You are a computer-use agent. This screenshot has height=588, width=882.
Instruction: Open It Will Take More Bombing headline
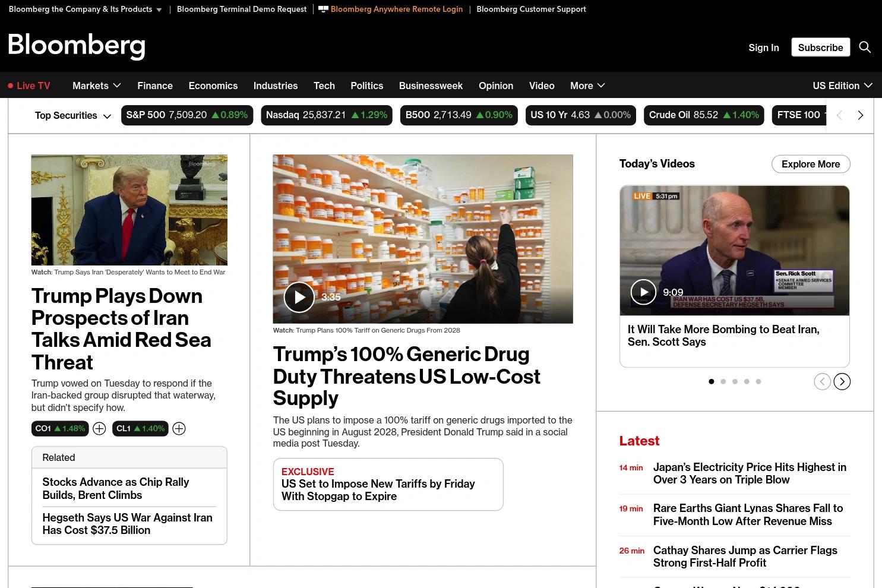pyautogui.click(x=723, y=336)
